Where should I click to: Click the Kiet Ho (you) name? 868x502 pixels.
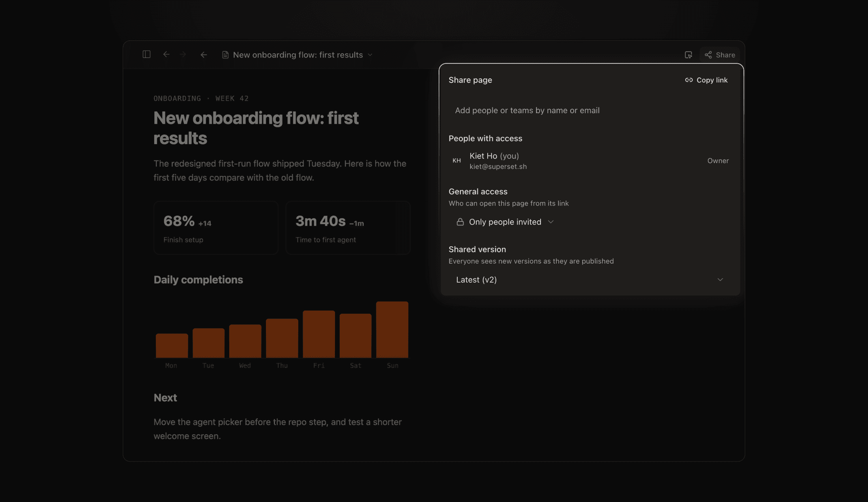click(494, 156)
